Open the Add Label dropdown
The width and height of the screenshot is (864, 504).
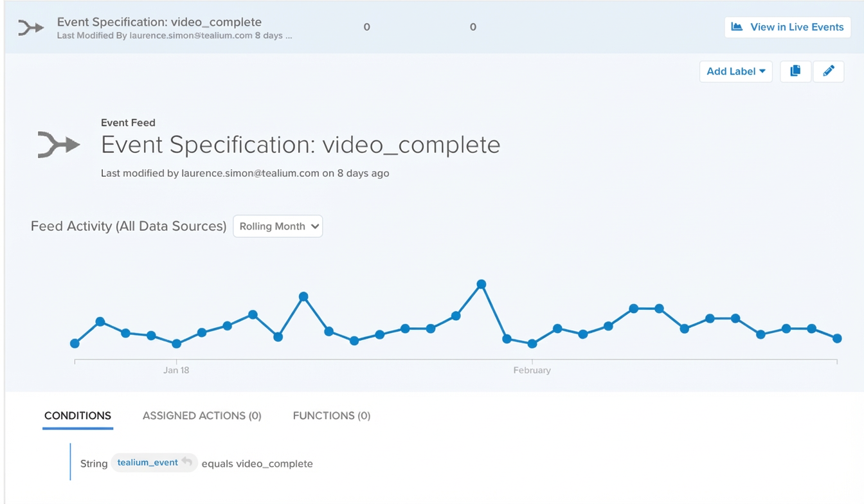tap(735, 71)
